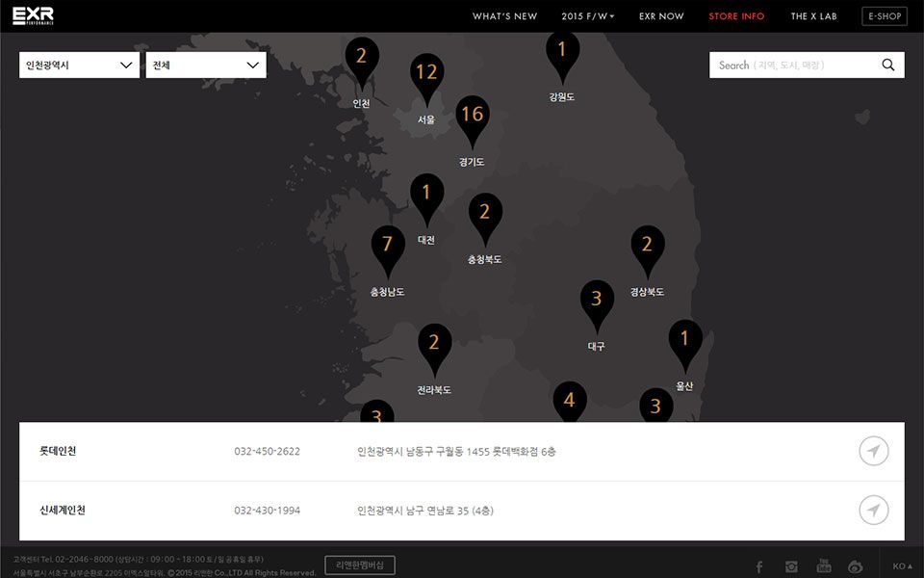Expand the 전체 district dropdown
This screenshot has height=578, width=924.
(x=206, y=66)
